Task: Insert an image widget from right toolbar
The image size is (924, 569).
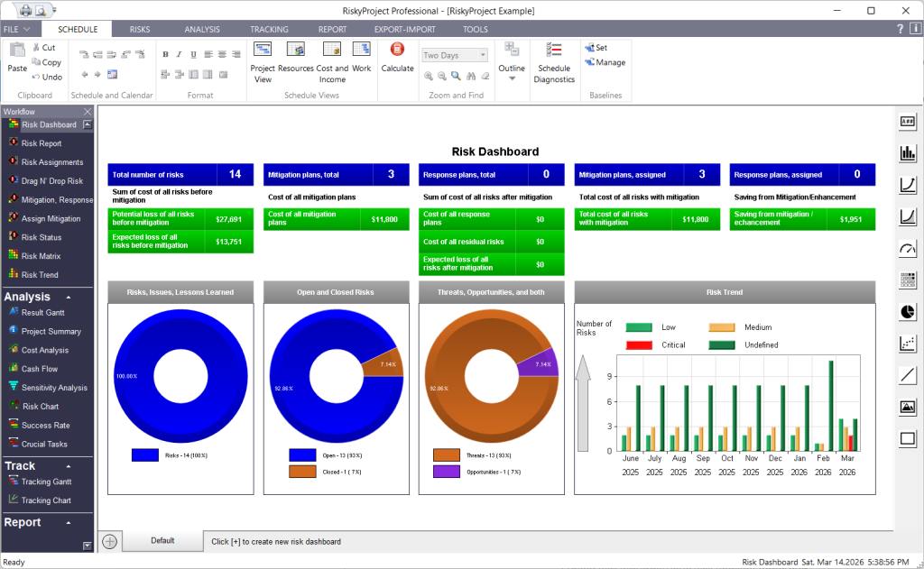Action: pyautogui.click(x=908, y=407)
